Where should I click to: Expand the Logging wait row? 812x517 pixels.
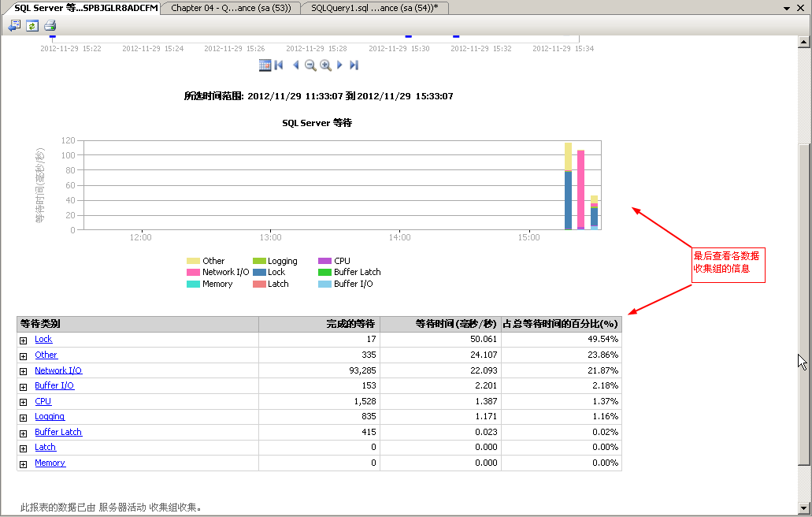pos(24,418)
